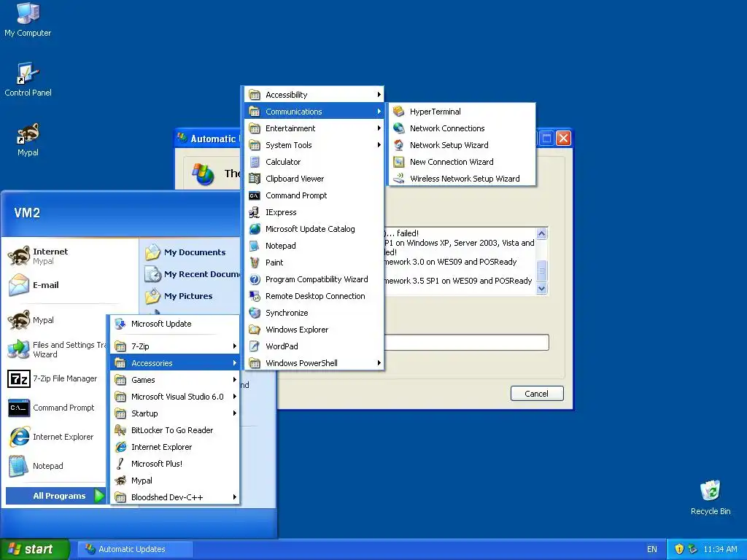Open Notepad from Start menu recent list

56,466
